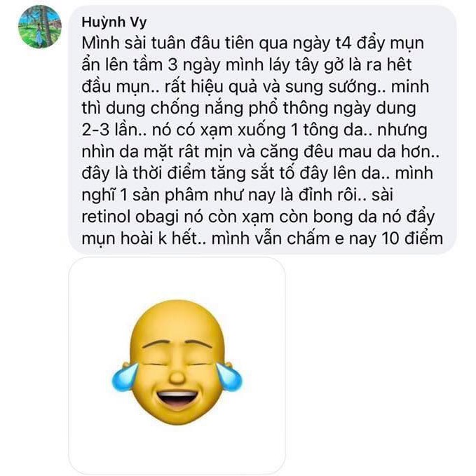Click the text '2-3 lần' in comment

[109, 130]
